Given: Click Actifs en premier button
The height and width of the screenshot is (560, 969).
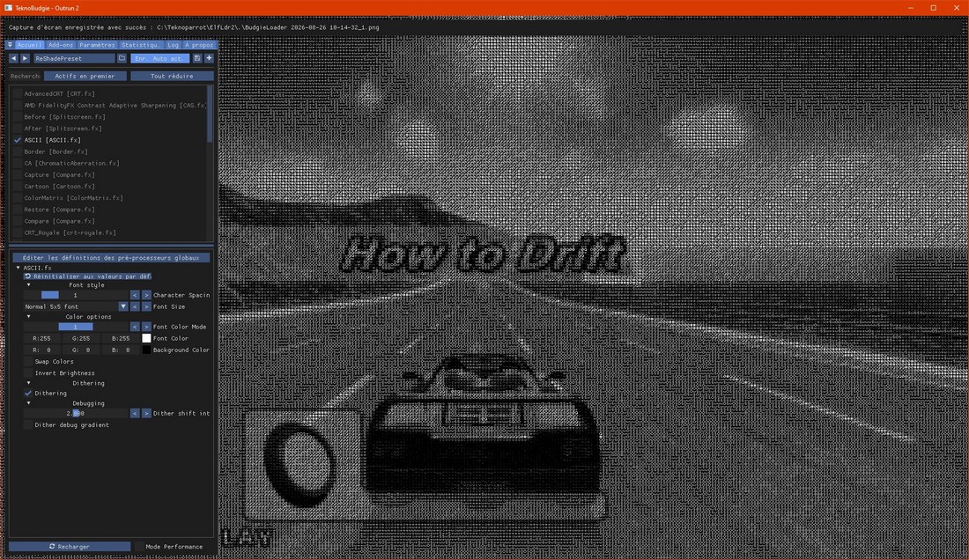Looking at the screenshot, I should [85, 76].
